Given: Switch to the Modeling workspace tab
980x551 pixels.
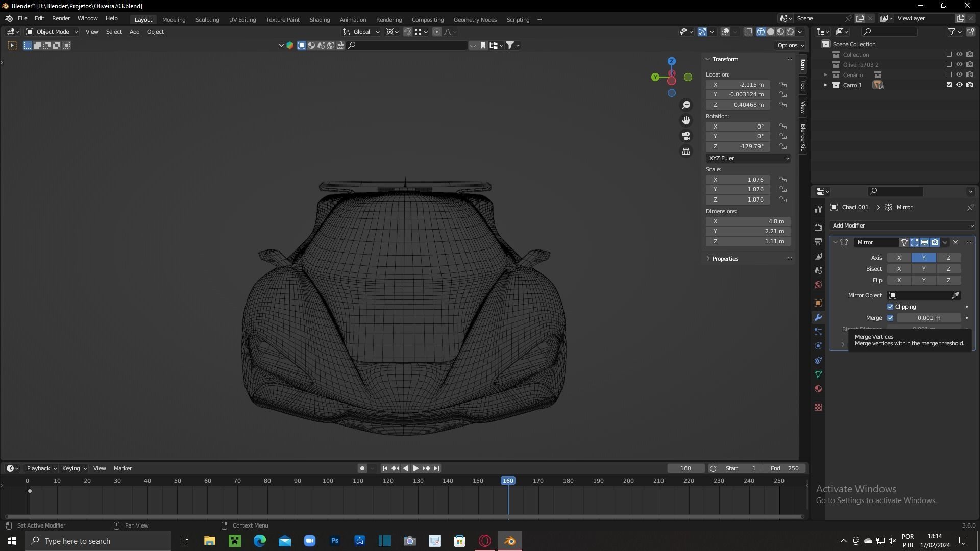Looking at the screenshot, I should coord(174,20).
